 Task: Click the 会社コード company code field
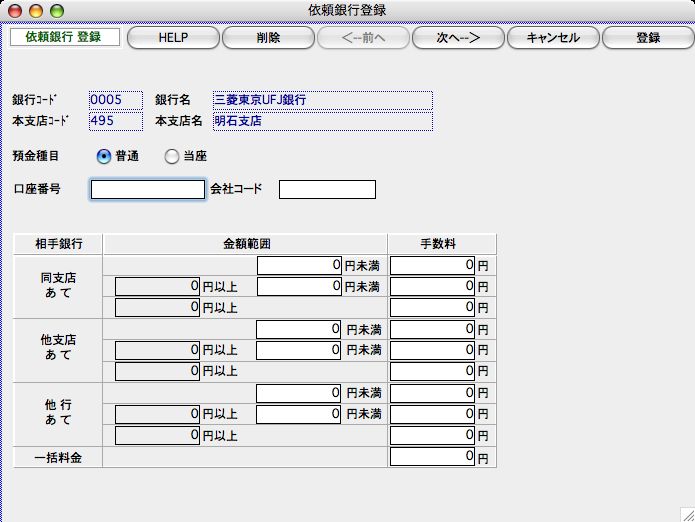[x=327, y=189]
